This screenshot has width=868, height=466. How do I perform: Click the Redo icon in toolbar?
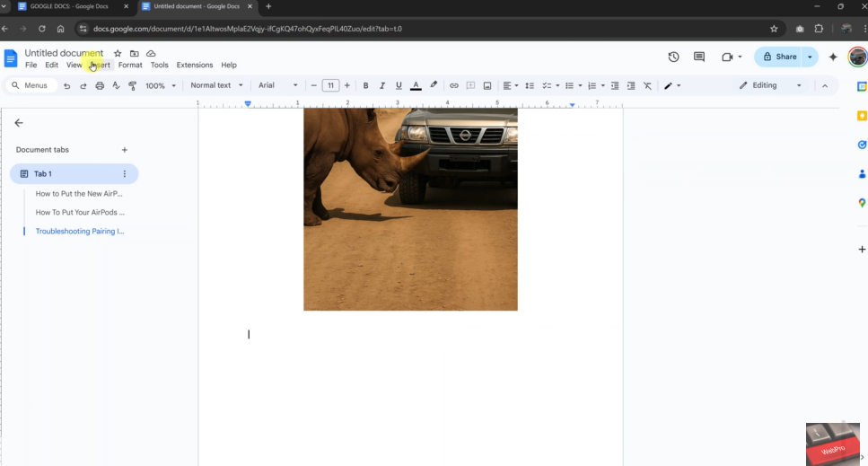83,86
